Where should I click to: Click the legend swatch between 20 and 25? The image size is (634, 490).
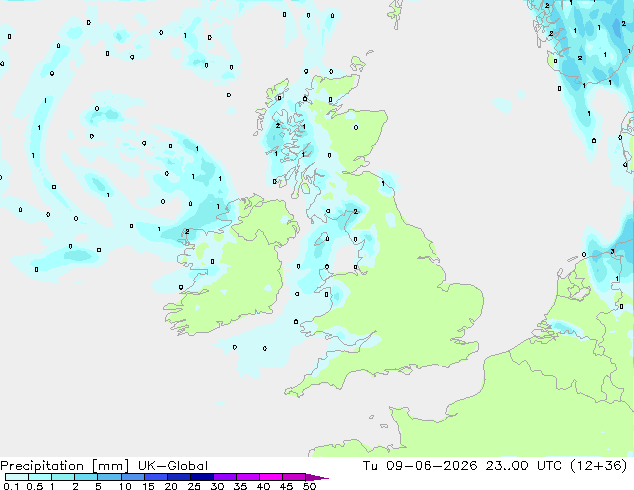click(x=179, y=477)
